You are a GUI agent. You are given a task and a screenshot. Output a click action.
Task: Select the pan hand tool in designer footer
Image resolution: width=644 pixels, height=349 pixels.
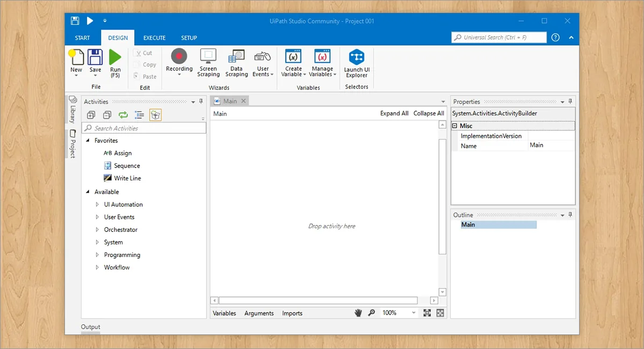(x=358, y=313)
